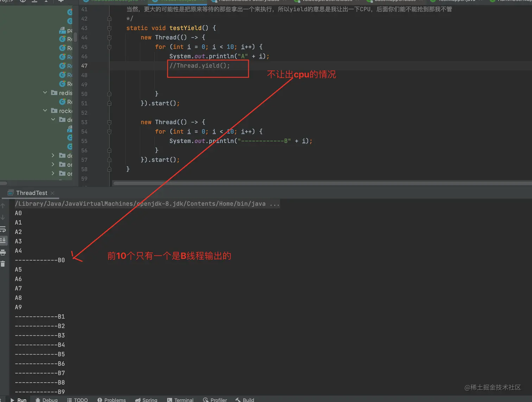Click line number 47 in the gutter
The height and width of the screenshot is (402, 532).
click(84, 66)
